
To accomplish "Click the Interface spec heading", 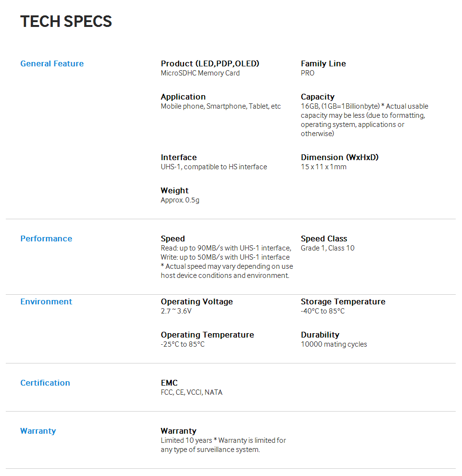I will tap(179, 157).
